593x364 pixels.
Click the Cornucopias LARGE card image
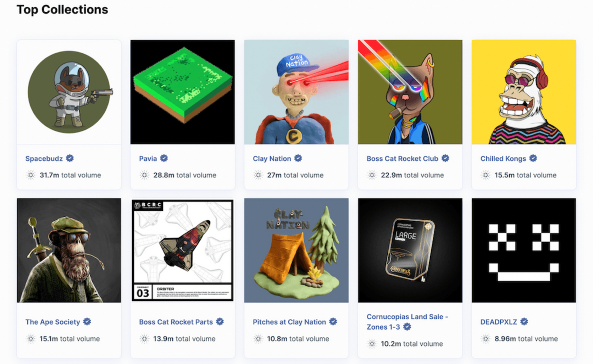410,250
